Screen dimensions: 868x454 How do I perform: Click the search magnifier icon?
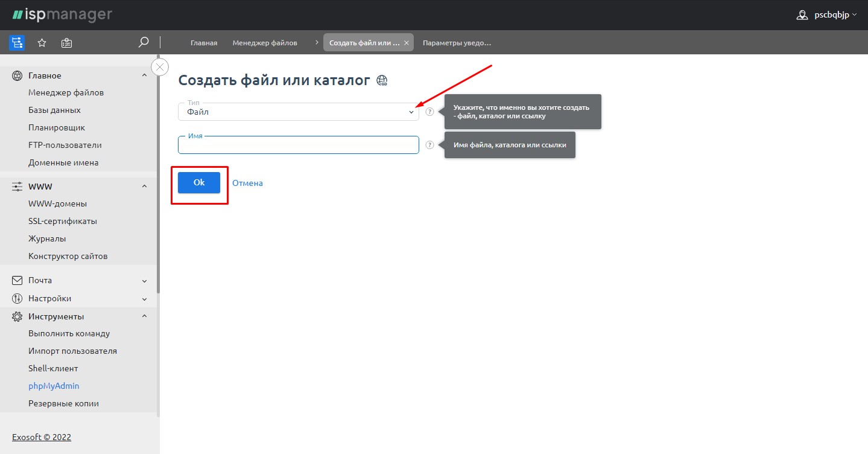[144, 42]
